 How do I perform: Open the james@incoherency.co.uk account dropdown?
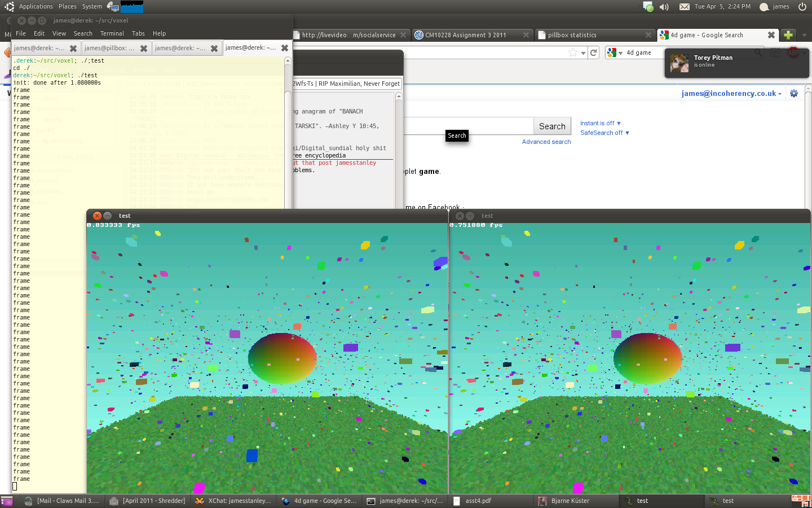coord(731,94)
